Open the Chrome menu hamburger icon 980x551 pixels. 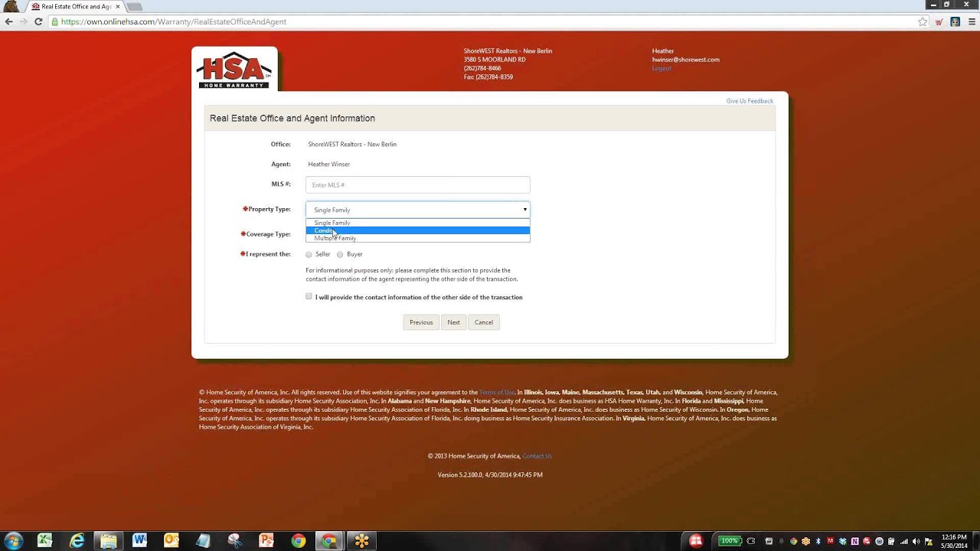971,21
